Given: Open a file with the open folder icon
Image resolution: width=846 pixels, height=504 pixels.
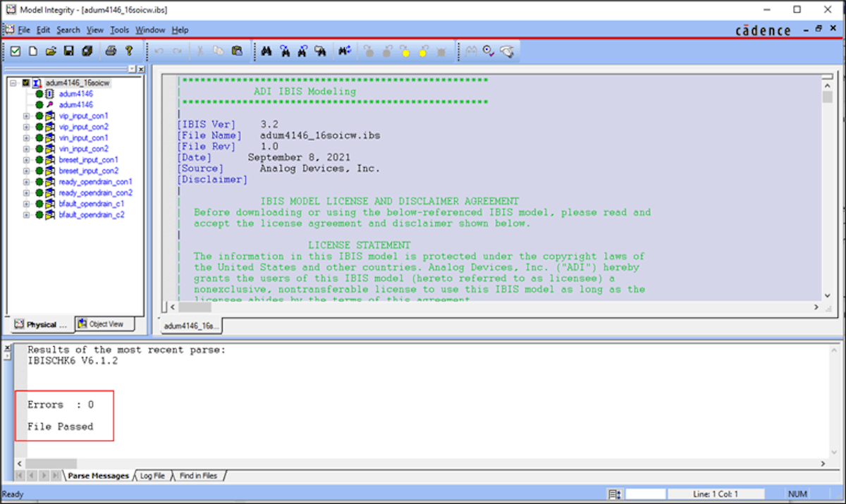Looking at the screenshot, I should coord(50,51).
